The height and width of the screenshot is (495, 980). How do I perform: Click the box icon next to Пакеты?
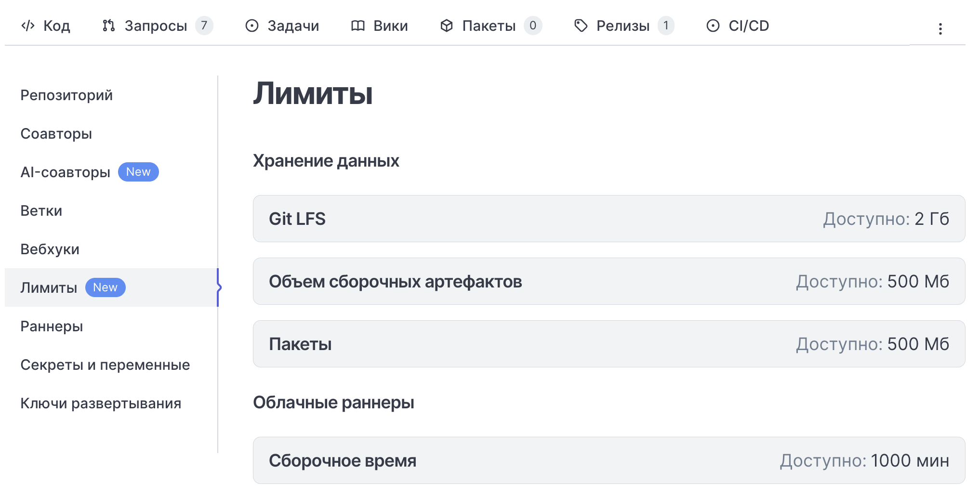[447, 26]
